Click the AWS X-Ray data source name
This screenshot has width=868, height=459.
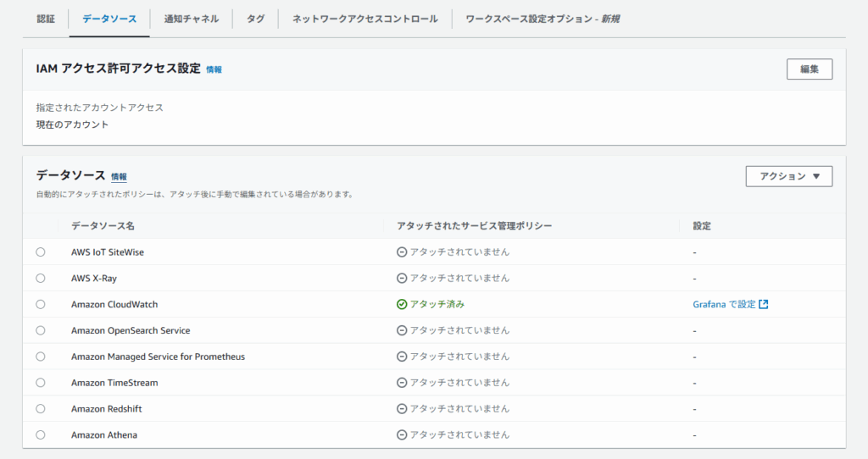point(94,278)
